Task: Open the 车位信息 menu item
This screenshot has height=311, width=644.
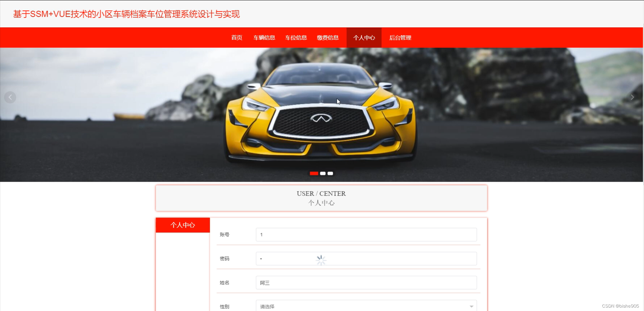Action: coord(296,37)
